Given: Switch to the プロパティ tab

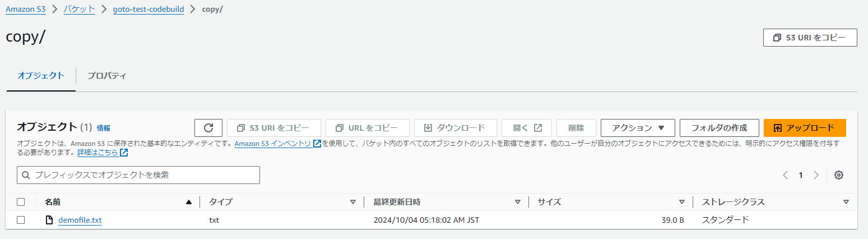Looking at the screenshot, I should (106, 76).
